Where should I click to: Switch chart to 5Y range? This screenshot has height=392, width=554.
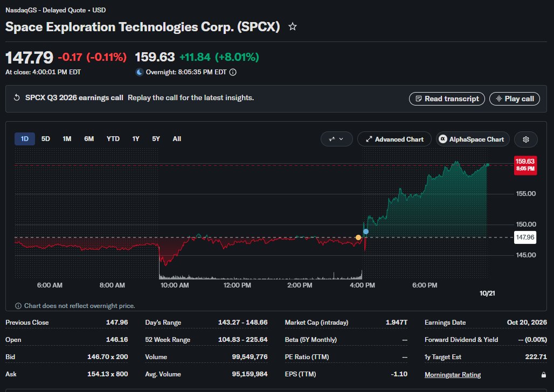[x=156, y=139]
